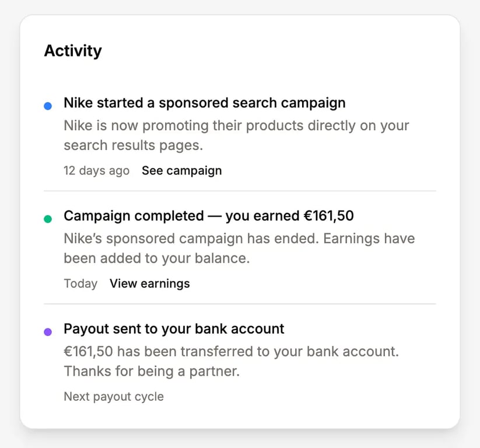Click the divider line below View earnings
The image size is (480, 448).
coord(240,304)
